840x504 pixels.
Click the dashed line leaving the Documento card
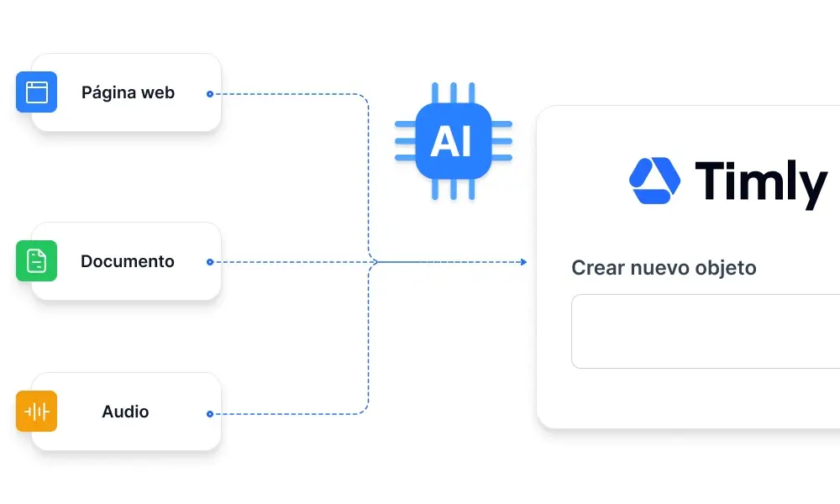point(286,262)
